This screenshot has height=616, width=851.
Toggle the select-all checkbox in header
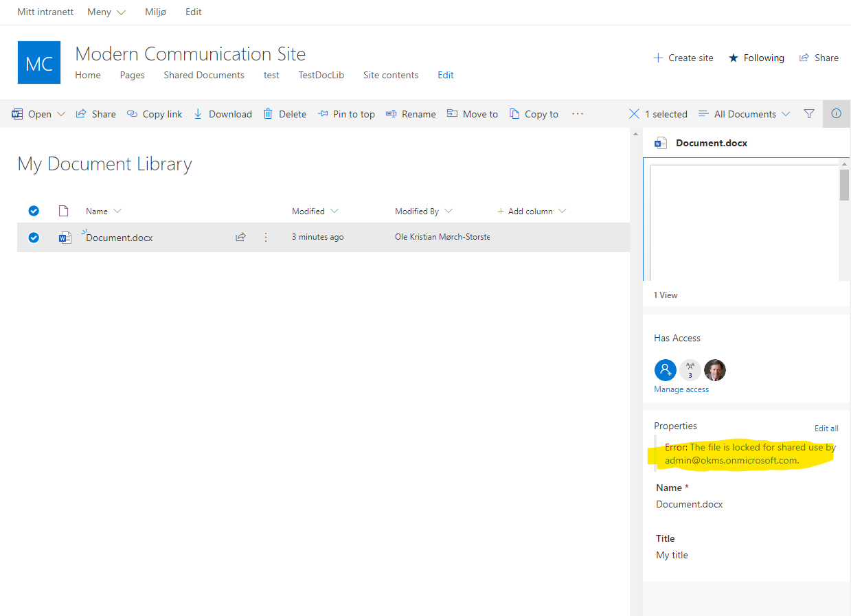point(34,211)
